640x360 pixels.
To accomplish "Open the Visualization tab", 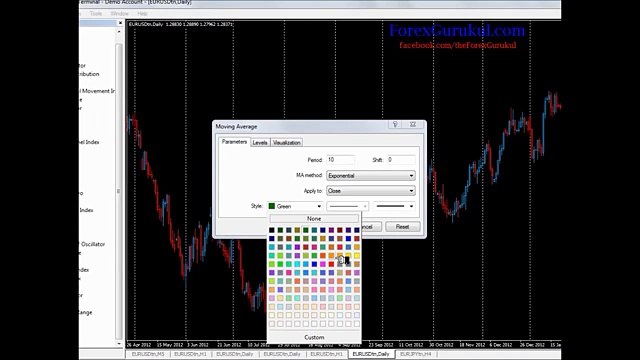I will [x=287, y=142].
